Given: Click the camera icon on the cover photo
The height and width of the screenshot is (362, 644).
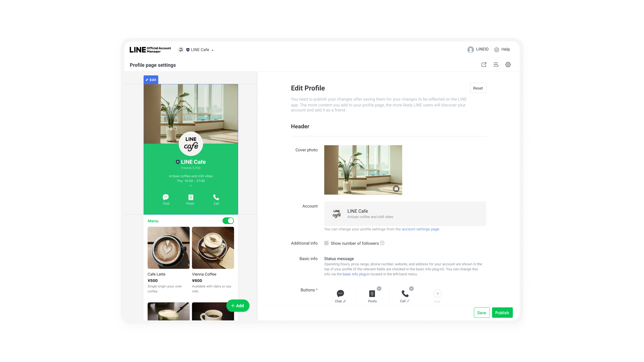Looking at the screenshot, I should coord(396,189).
